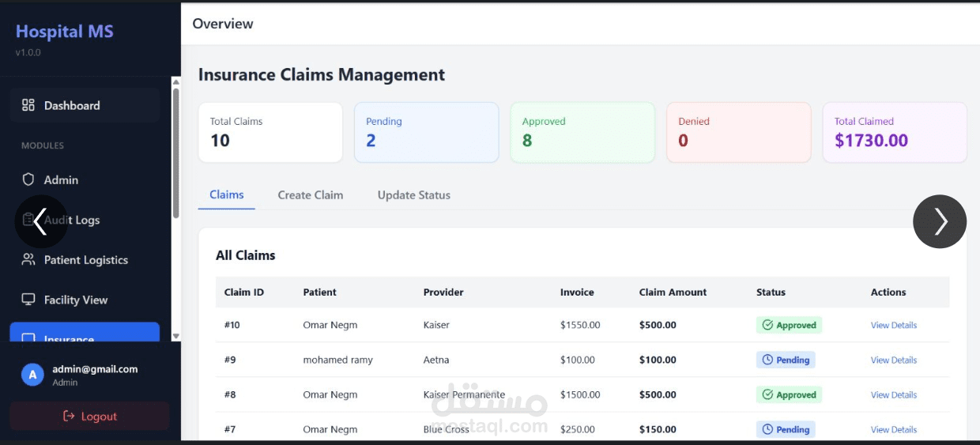
Task: Switch to the Create Claim tab
Action: coord(310,195)
